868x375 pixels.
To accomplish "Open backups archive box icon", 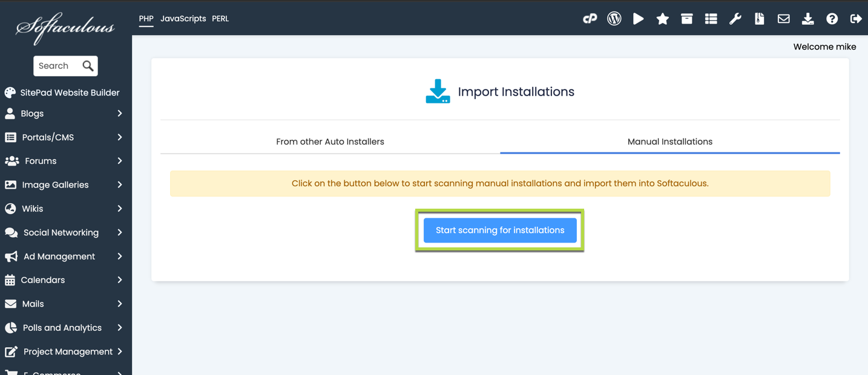I will coord(686,19).
